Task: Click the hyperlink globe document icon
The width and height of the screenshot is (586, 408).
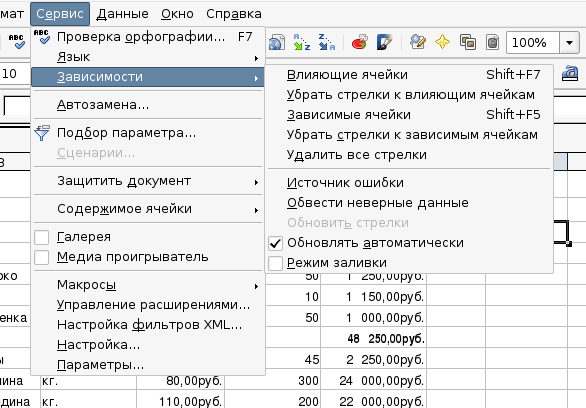Action: 277,42
